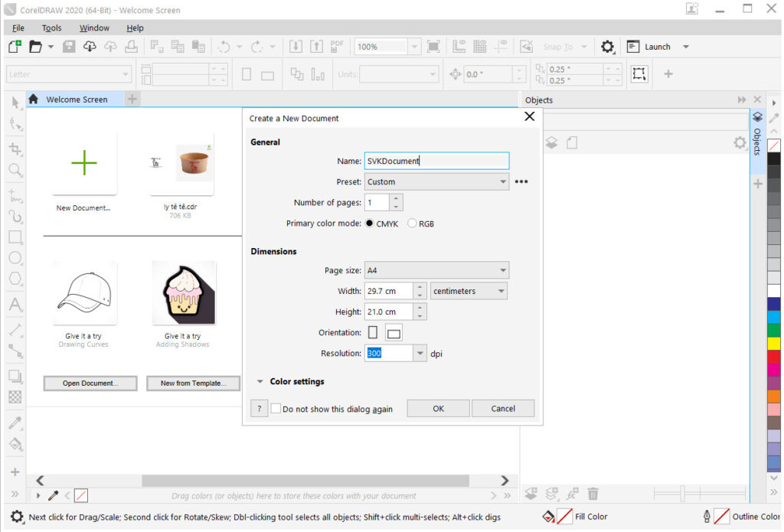Screen dimensions: 784x532
Task: Click the Open folder toolbar icon
Action: point(35,47)
